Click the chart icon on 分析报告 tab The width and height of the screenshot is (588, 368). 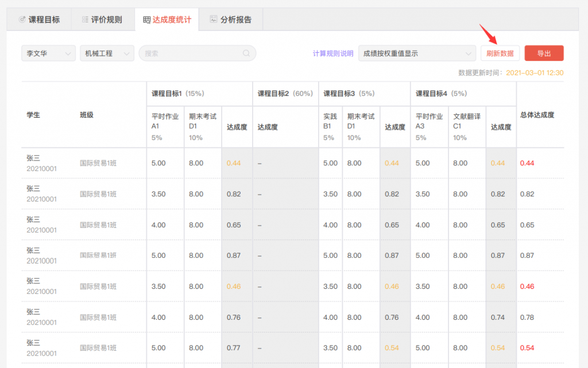pyautogui.click(x=214, y=20)
